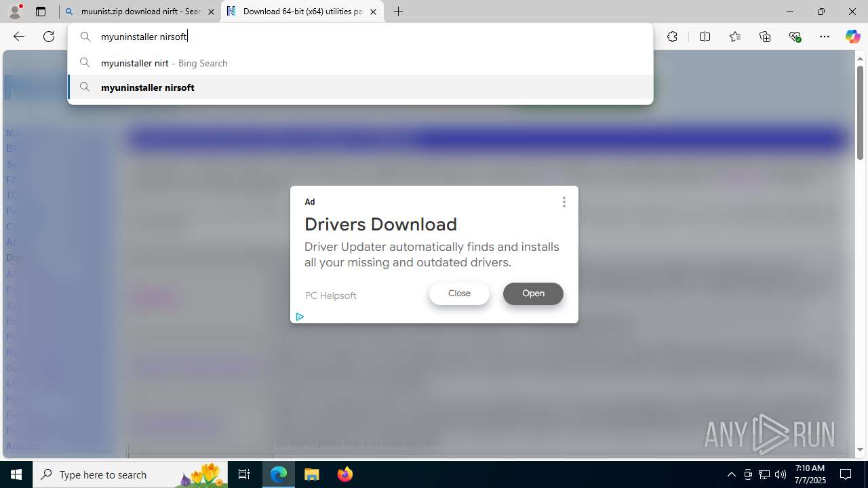The width and height of the screenshot is (868, 488).
Task: Click the 'Driver Updater automatically finds' ad text
Action: [432, 254]
